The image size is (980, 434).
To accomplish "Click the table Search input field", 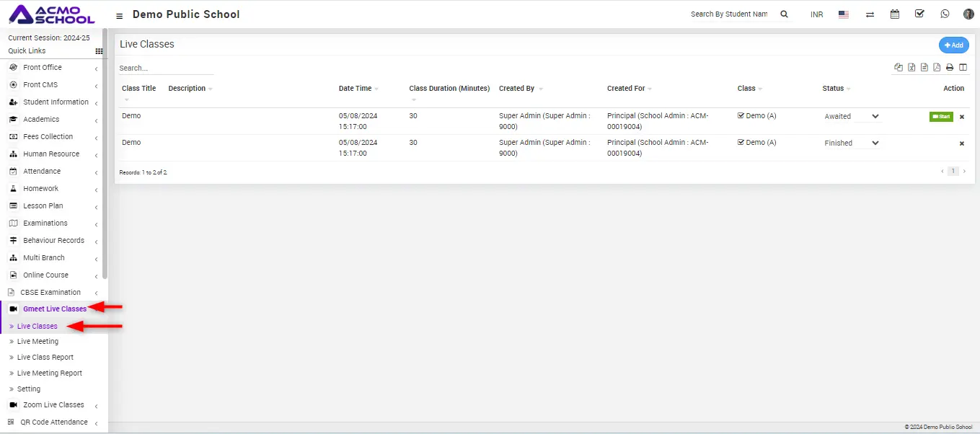I will point(166,68).
